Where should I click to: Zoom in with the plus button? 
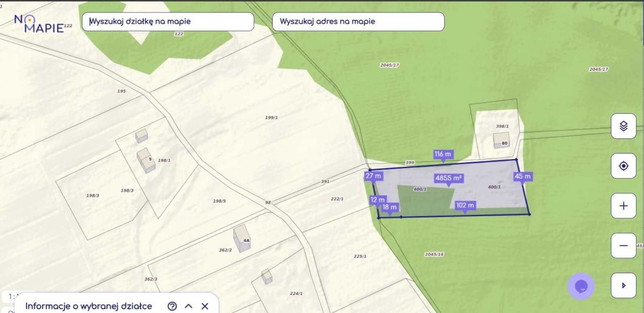623,206
